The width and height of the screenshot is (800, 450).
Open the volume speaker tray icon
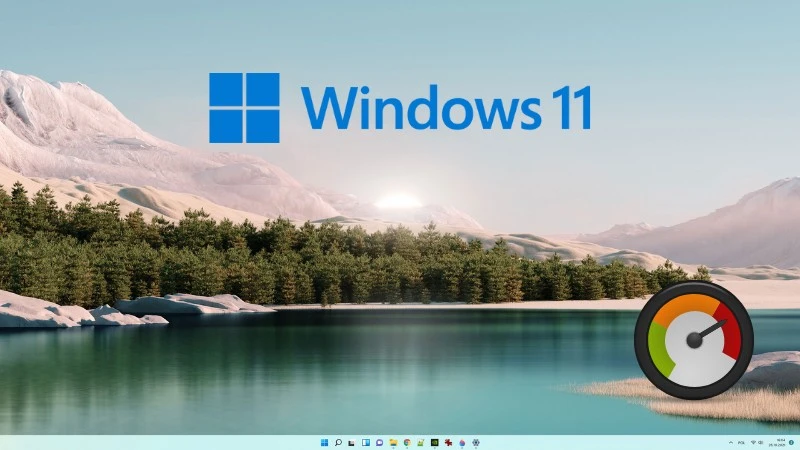[761, 442]
